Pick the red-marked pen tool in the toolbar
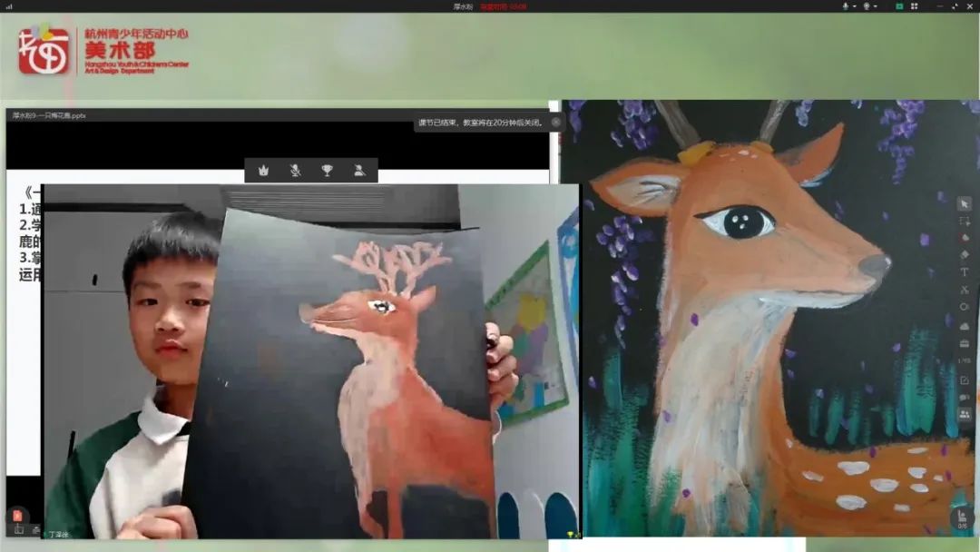Viewport: 980px width, 552px height. (964, 238)
